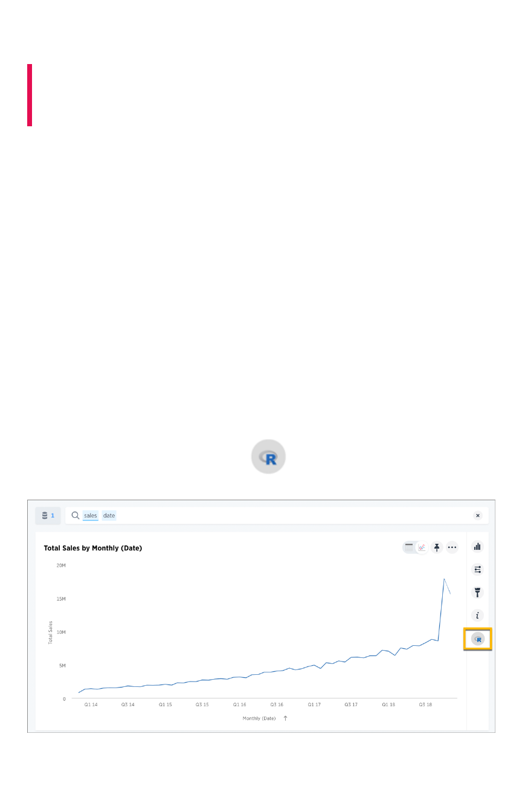Viewport: 522px width, 812px height.
Task: Open chart configuration settings icon
Action: pos(478,569)
